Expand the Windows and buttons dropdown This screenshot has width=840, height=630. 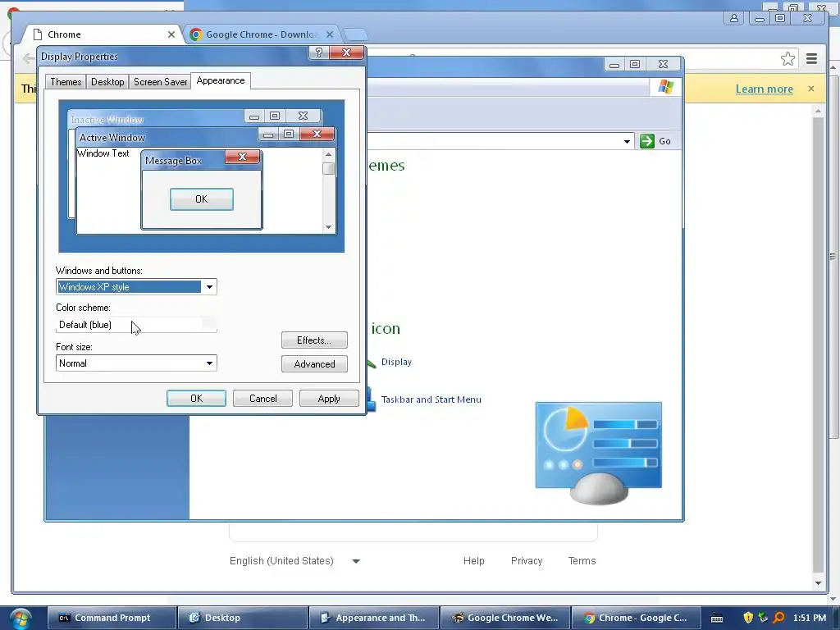[209, 287]
